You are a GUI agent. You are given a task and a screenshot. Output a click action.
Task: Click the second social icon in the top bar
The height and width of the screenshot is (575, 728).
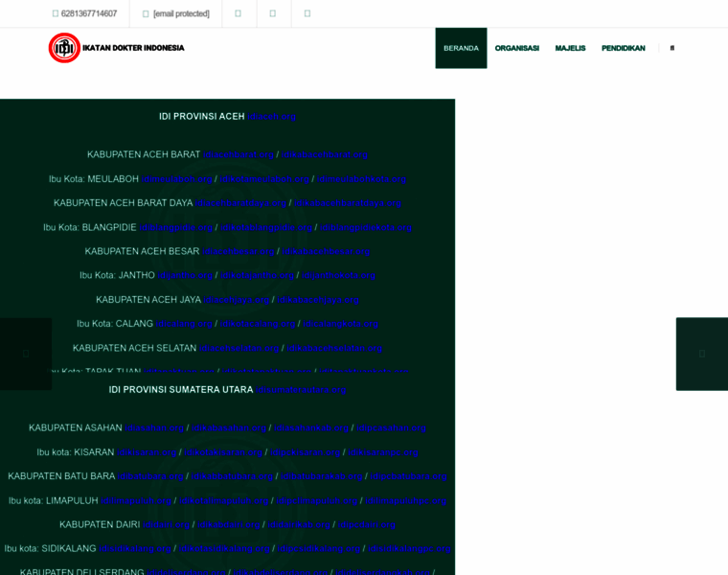coord(273,13)
